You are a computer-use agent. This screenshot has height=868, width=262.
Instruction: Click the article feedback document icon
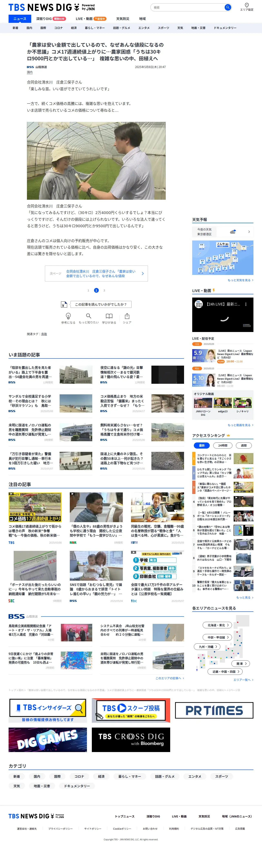pyautogui.click(x=64, y=305)
